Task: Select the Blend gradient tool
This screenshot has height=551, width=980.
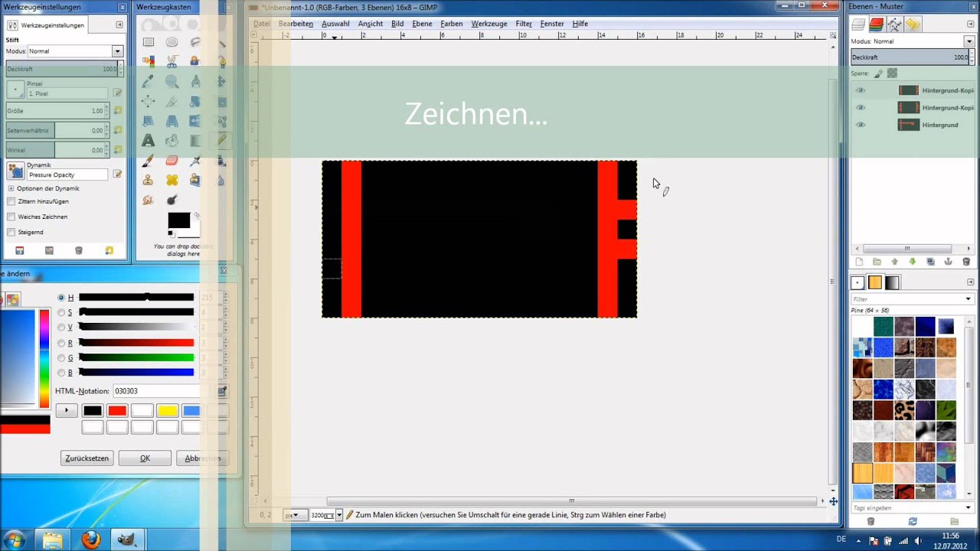Action: [195, 141]
